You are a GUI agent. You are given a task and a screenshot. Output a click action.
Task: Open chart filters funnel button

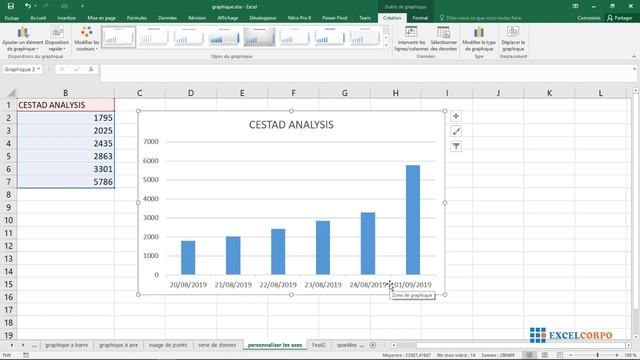click(456, 147)
